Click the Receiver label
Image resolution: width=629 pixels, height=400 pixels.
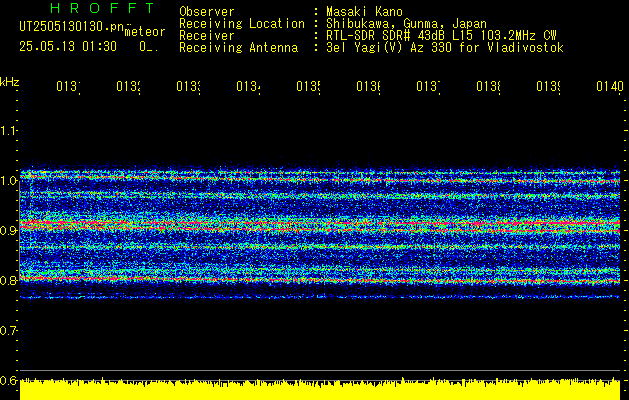click(207, 36)
